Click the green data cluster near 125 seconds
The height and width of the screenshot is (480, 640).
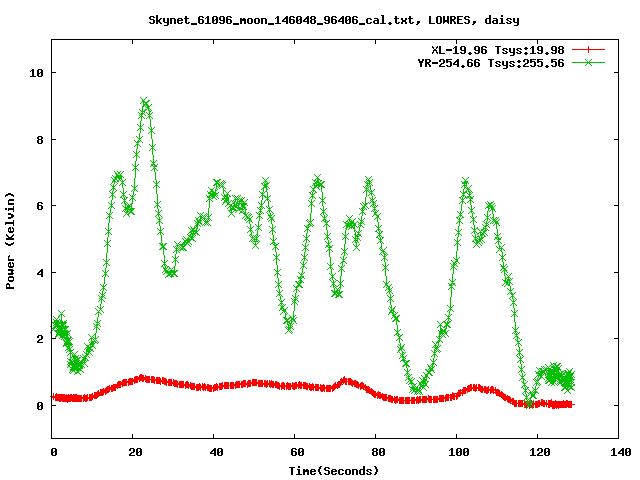pyautogui.click(x=555, y=376)
